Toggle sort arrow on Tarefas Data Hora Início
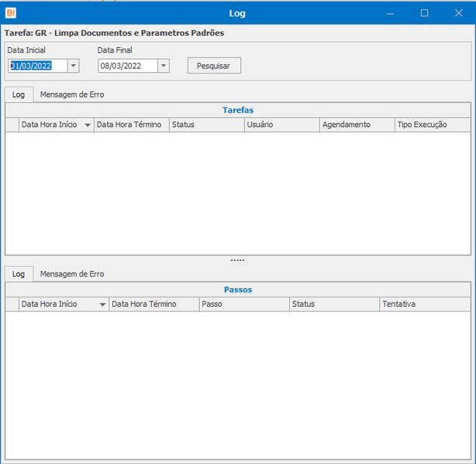The image size is (476, 464). point(88,125)
